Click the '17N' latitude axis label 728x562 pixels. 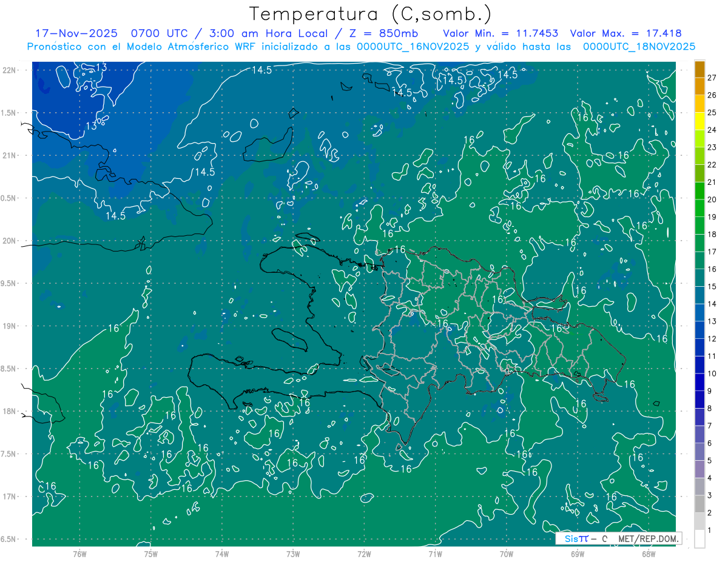[x=8, y=497]
